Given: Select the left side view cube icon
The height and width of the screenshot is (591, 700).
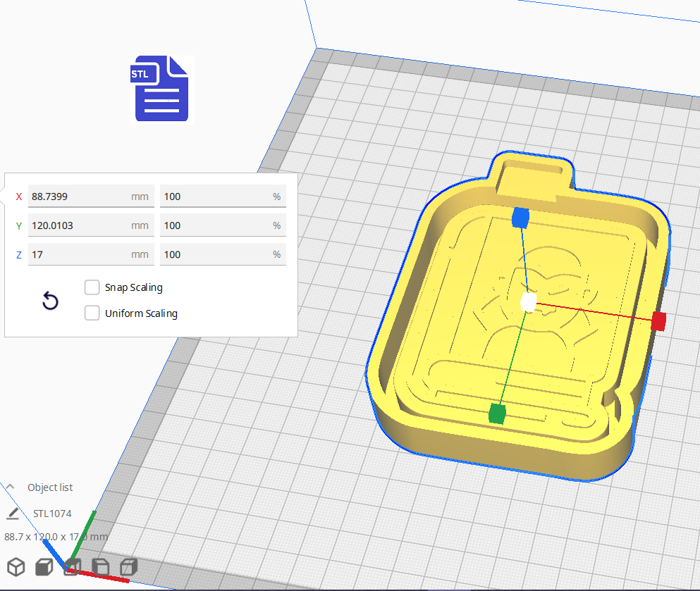Looking at the screenshot, I should 100,567.
